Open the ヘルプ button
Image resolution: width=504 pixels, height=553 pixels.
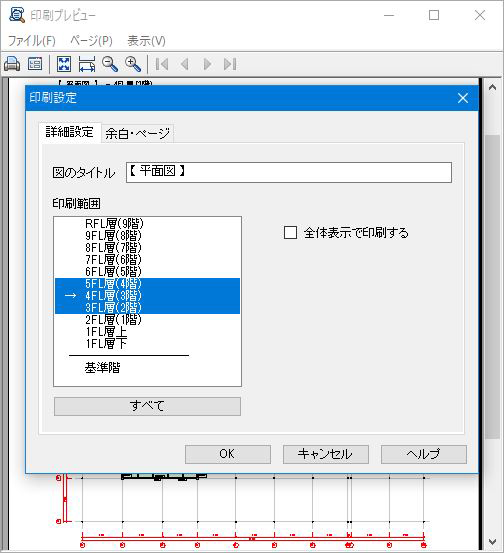[424, 454]
